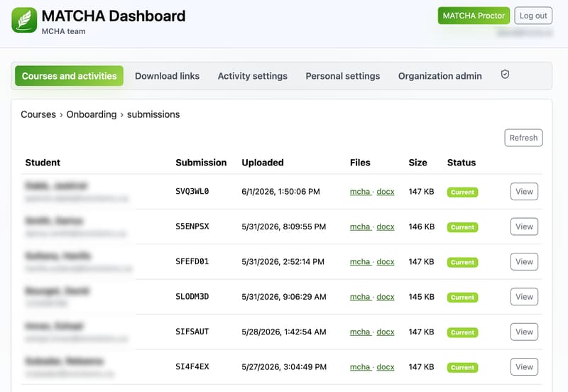Screen dimensions: 568x392
Task: Click upload time 5/27/2026, 3:04:49 PM
Action: coord(284,367)
